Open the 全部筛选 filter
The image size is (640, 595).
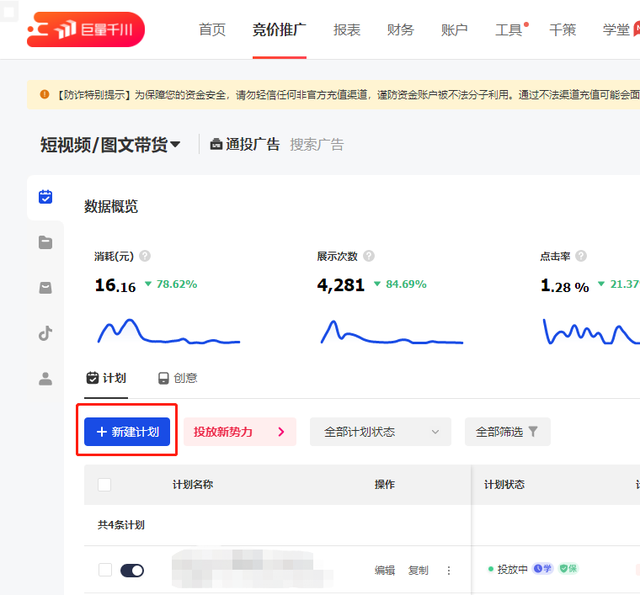507,431
